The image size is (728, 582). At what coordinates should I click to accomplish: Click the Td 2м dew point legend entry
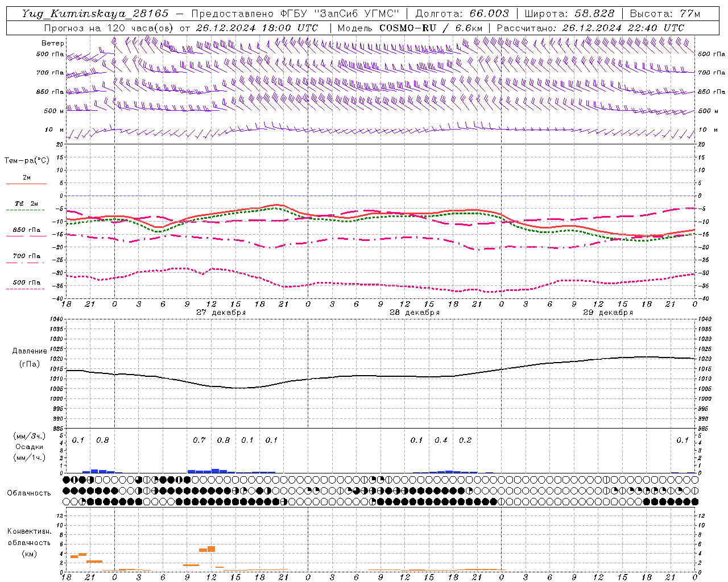[x=26, y=204]
